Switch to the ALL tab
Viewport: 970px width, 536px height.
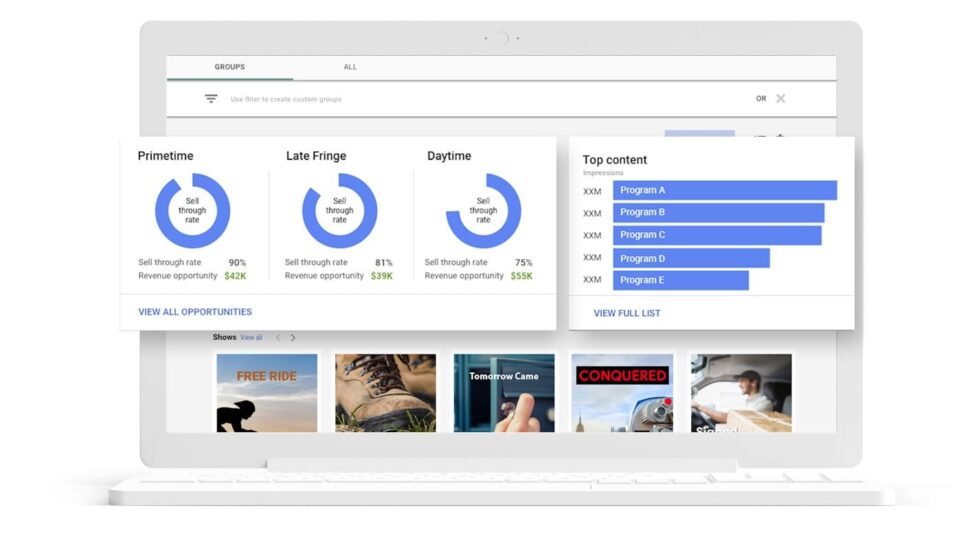click(350, 68)
